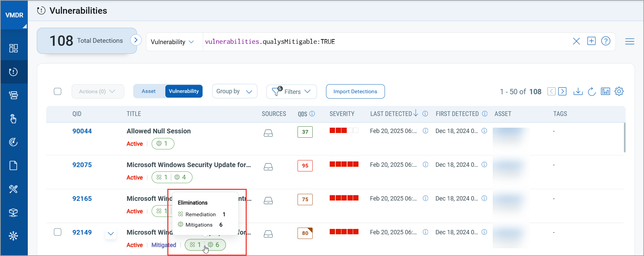The width and height of the screenshot is (644, 256).
Task: Open QID 90044 link
Action: point(82,131)
